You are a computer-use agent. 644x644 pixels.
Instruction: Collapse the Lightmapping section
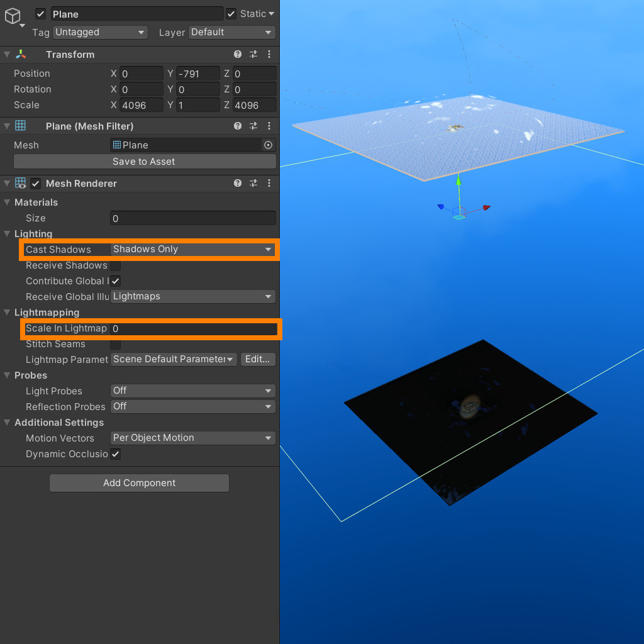[x=7, y=312]
